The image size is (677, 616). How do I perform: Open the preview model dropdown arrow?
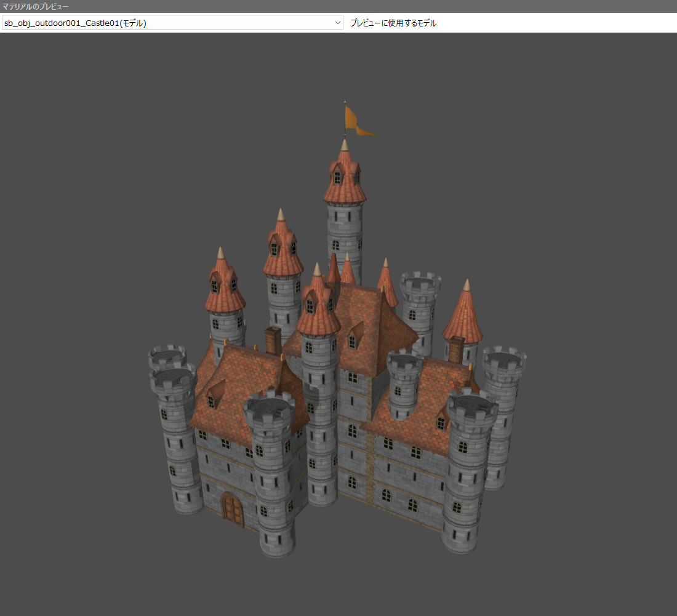point(337,23)
